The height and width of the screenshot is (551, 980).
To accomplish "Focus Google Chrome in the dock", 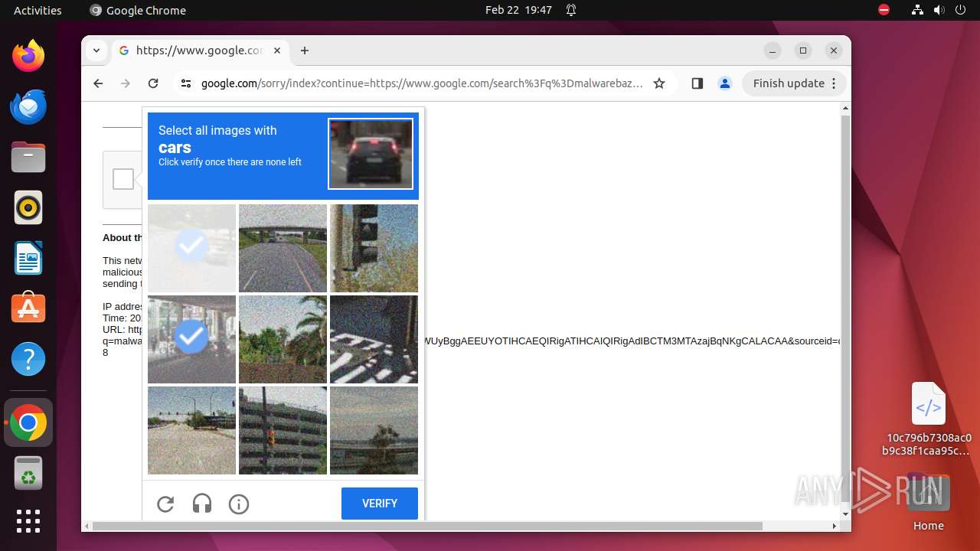I will (28, 422).
